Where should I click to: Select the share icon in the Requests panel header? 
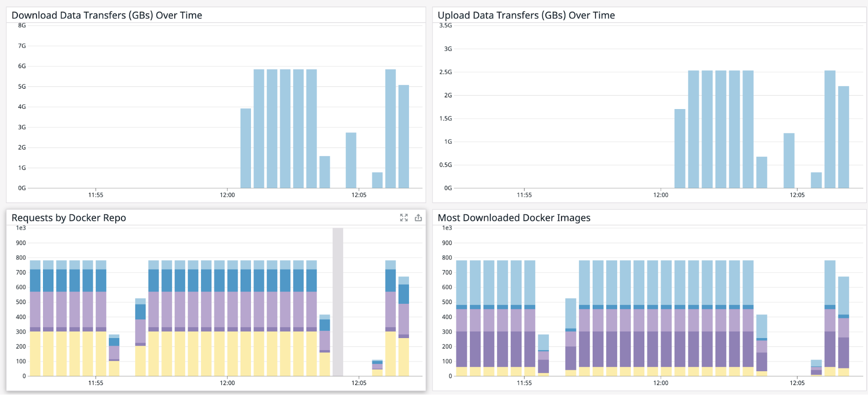[418, 218]
